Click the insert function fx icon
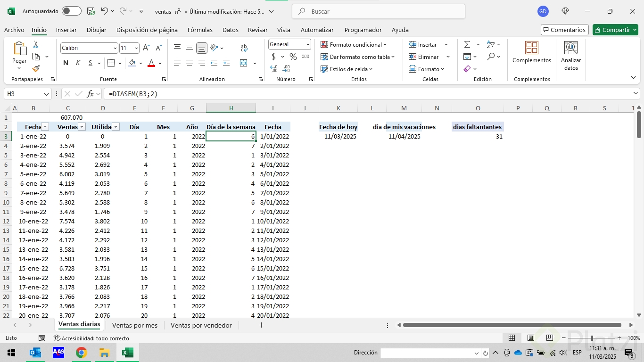This screenshot has width=644, height=362. pos(90,94)
